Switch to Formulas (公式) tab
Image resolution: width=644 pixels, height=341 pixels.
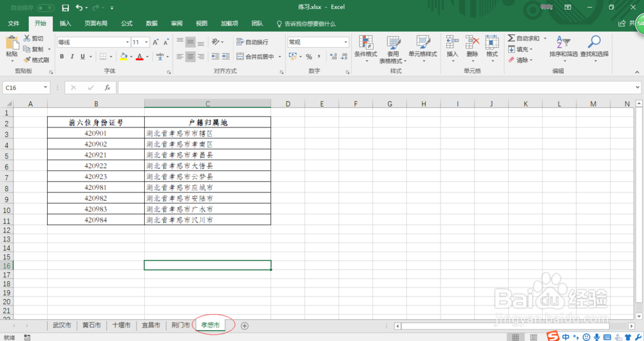(126, 24)
